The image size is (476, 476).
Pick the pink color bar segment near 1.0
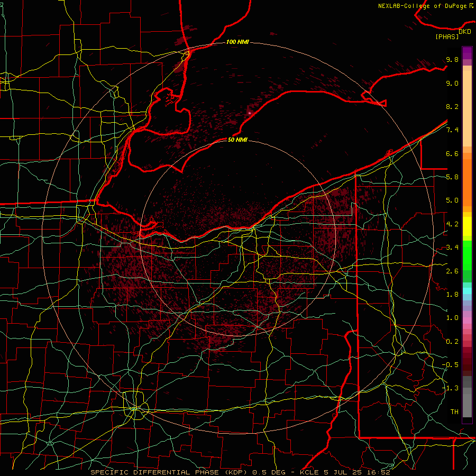tap(467, 321)
